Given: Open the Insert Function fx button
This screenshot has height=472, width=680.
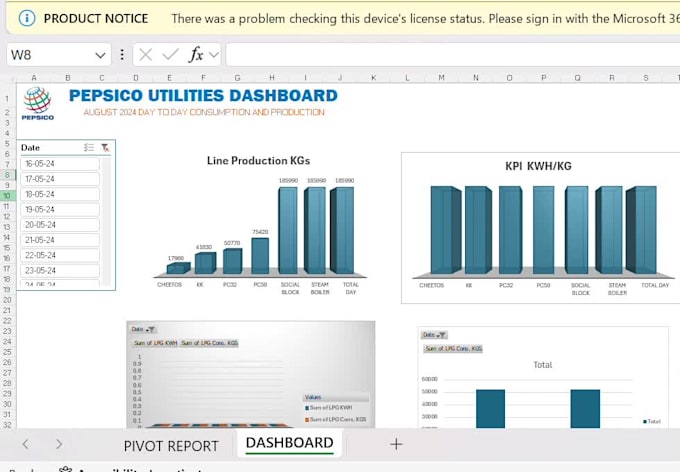Looking at the screenshot, I should [196, 55].
